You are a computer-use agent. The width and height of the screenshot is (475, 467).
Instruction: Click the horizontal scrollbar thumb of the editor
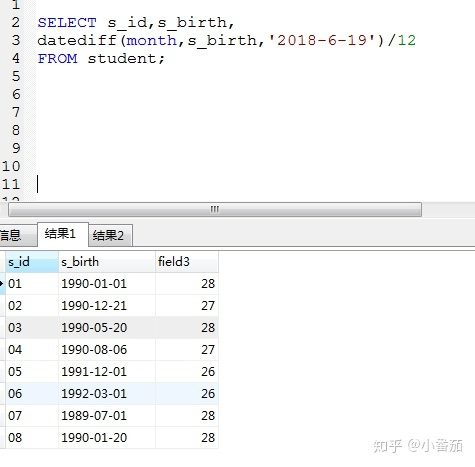click(215, 210)
